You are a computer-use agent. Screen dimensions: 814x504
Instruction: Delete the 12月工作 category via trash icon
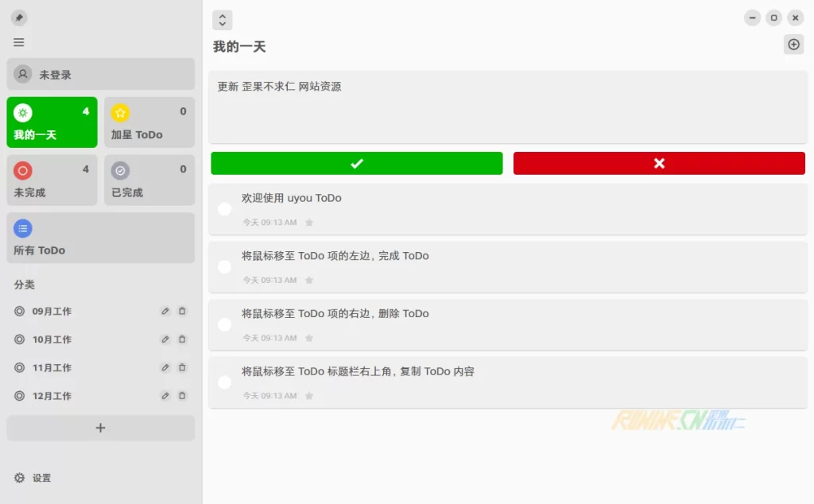(182, 396)
